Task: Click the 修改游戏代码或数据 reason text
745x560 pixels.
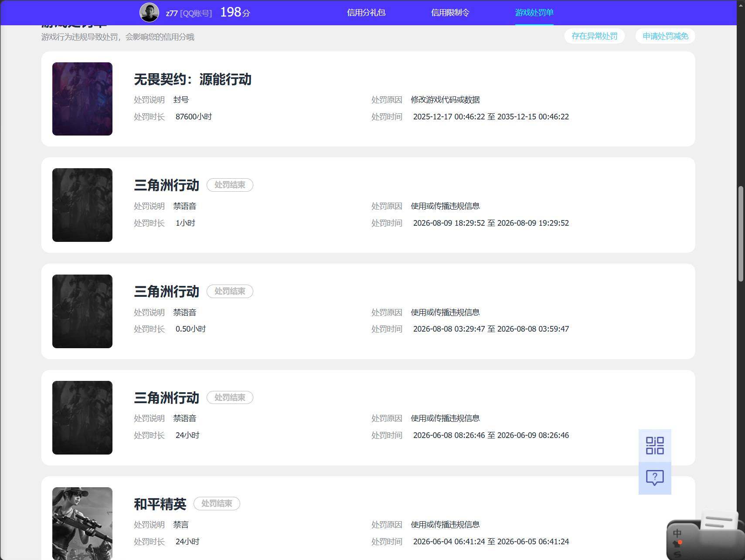Action: [445, 100]
